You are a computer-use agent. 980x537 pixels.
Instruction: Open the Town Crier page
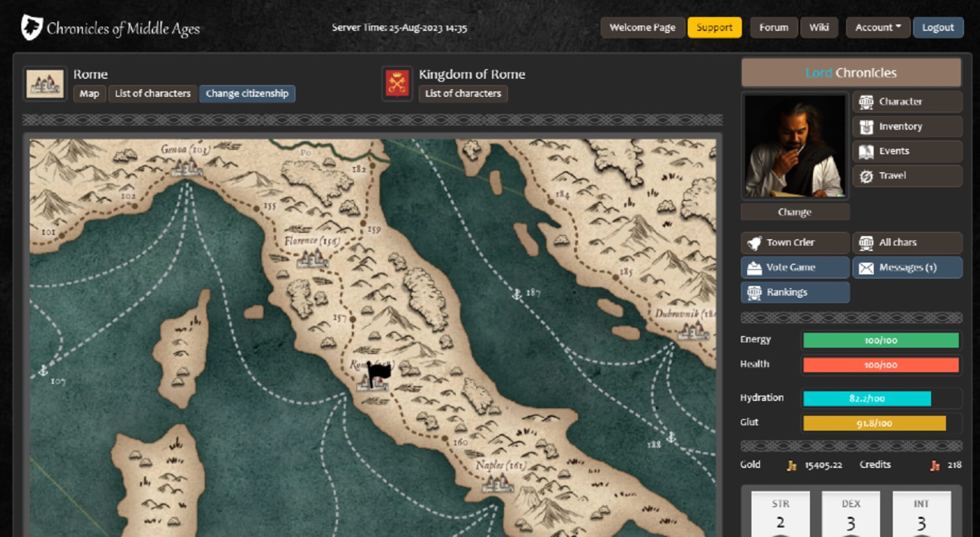click(x=794, y=243)
